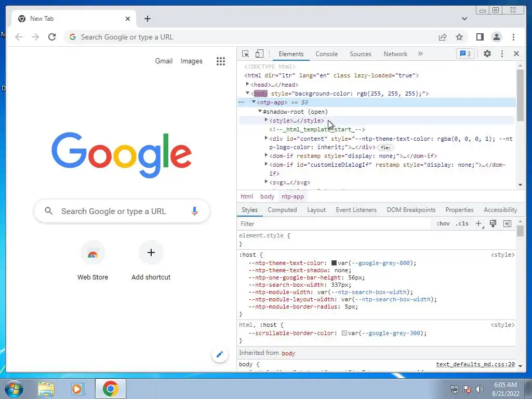
Task: Open the Chrome profile avatar
Action: pyautogui.click(x=496, y=37)
